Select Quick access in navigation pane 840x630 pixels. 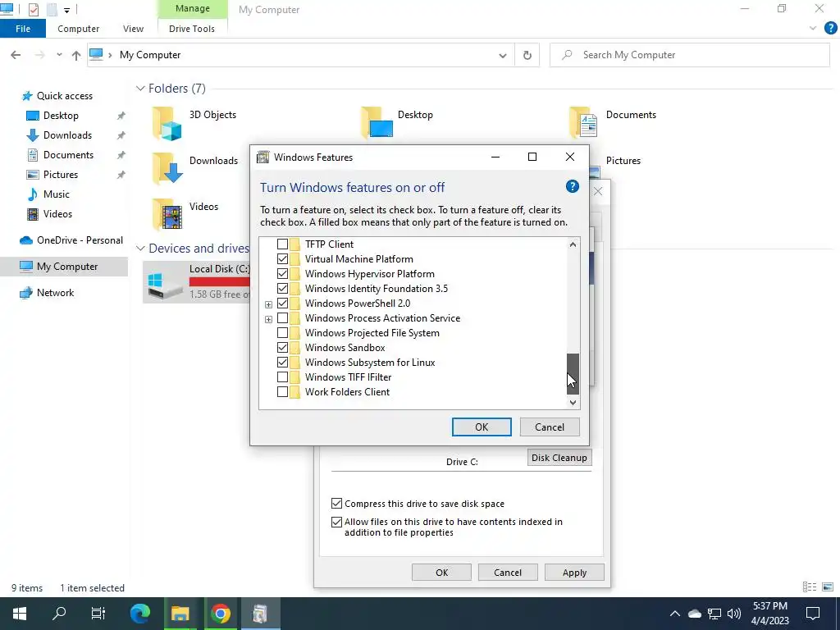[64, 96]
